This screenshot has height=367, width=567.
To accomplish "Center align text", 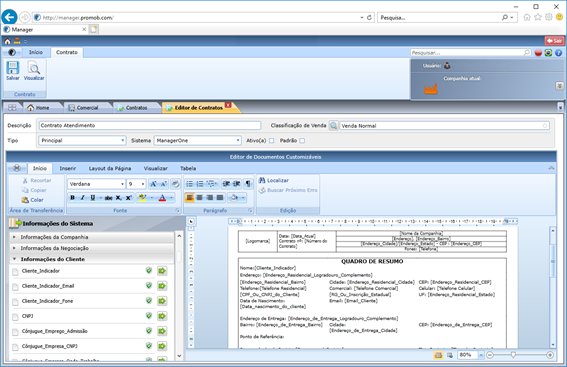I will pyautogui.click(x=199, y=198).
